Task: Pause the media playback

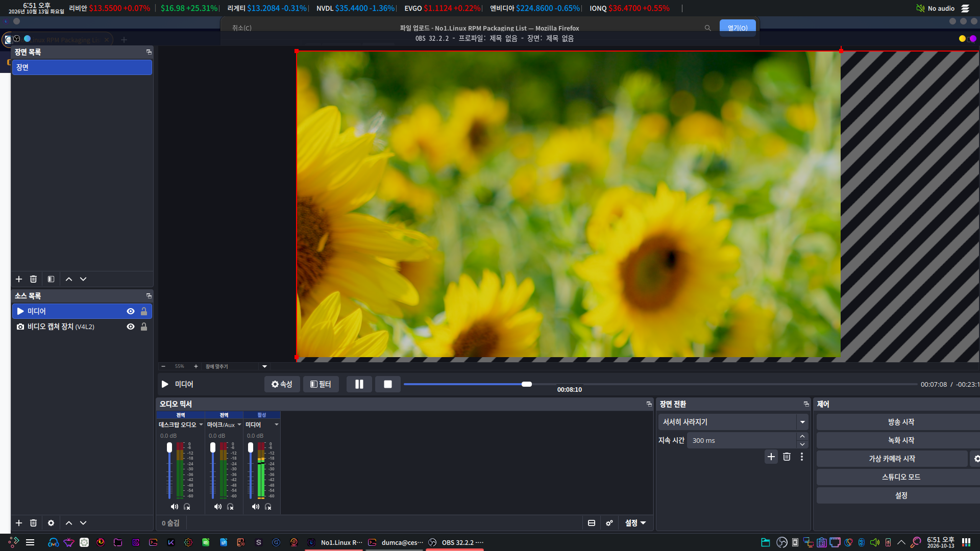Action: [x=359, y=384]
